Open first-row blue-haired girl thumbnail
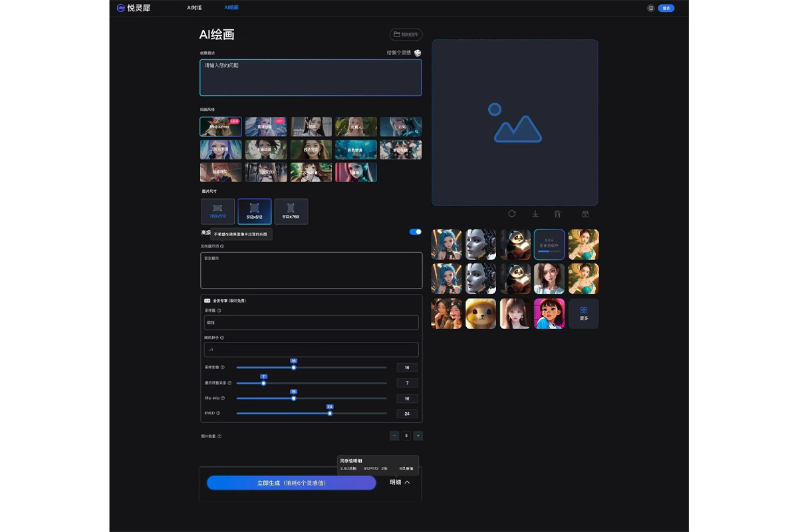 point(446,244)
